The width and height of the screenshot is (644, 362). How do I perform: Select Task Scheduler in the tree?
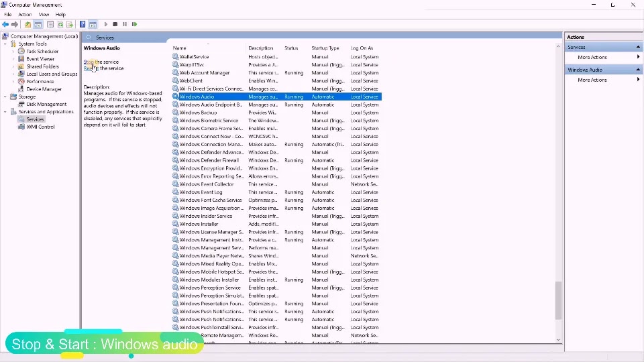(x=42, y=52)
